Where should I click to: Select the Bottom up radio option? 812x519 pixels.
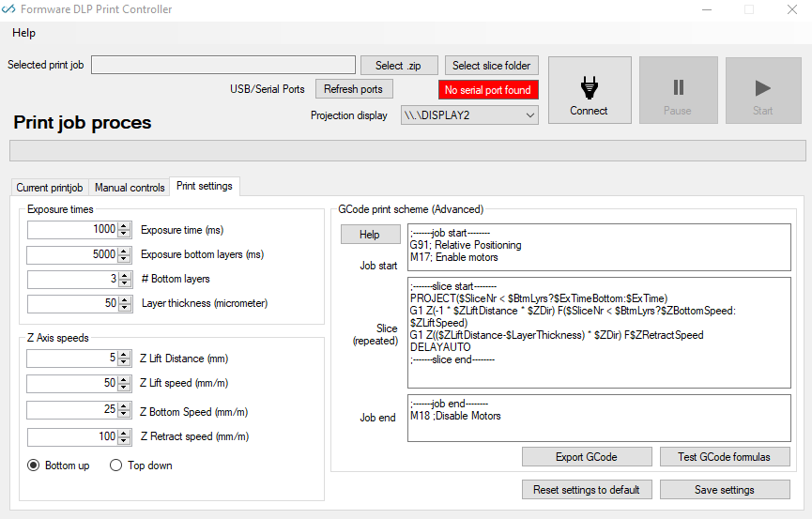tap(34, 466)
